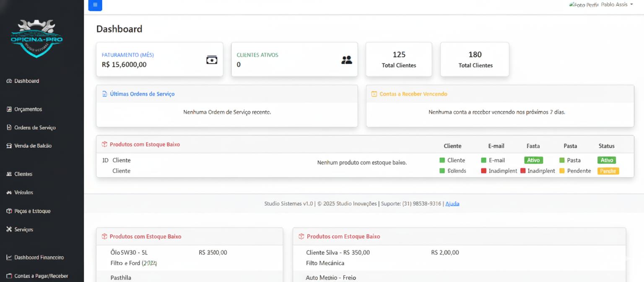Image resolution: width=644 pixels, height=282 pixels.
Task: Click the CLIENTES ATIVOS label
Action: (257, 55)
